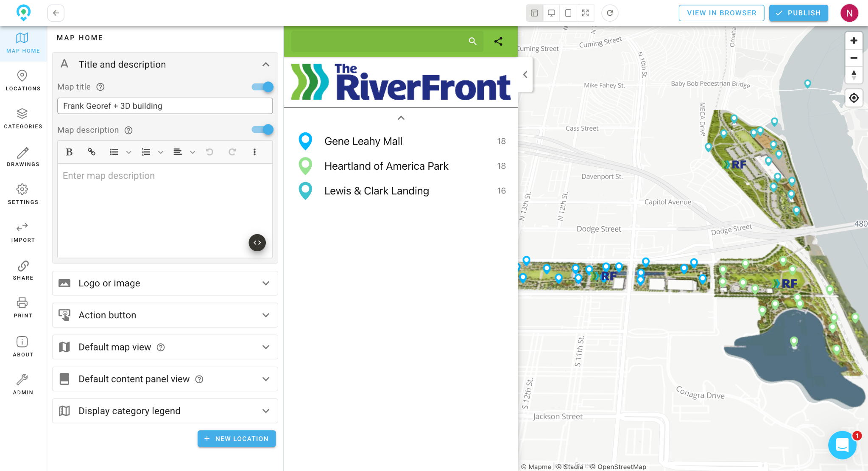Zoom in on the map
This screenshot has height=471, width=868.
tap(854, 41)
